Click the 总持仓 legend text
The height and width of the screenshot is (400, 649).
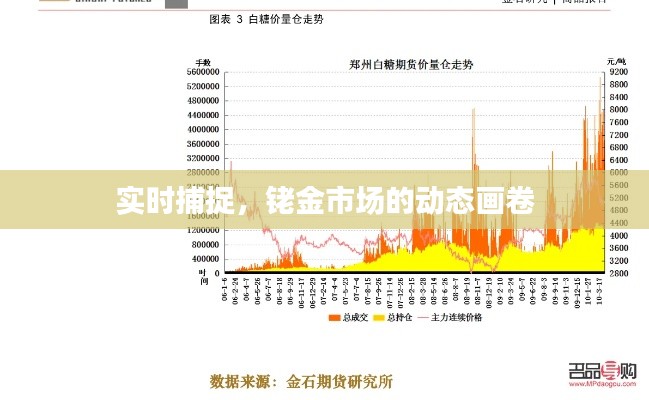pos(396,318)
